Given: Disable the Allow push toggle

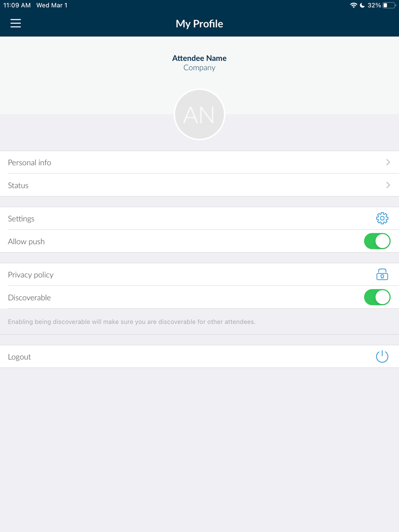Looking at the screenshot, I should coord(377,241).
